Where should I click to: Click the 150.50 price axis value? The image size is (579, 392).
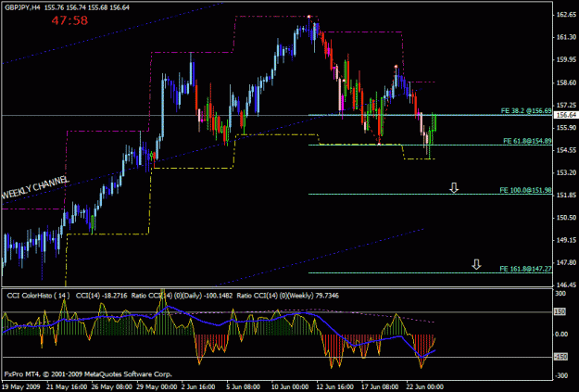pyautogui.click(x=566, y=218)
